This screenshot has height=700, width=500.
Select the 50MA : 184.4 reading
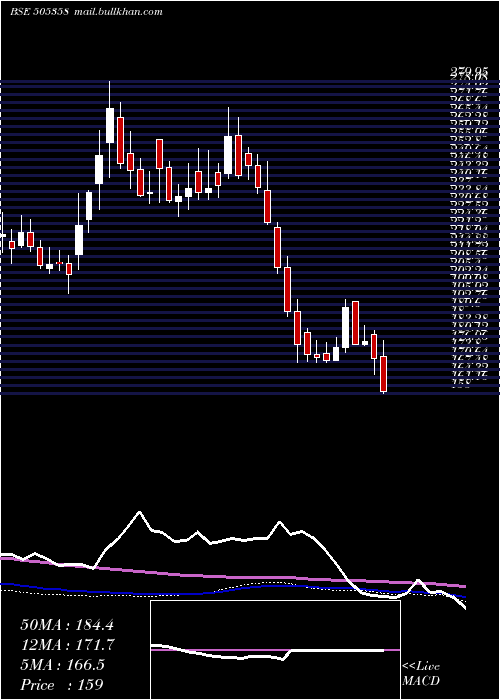67,625
